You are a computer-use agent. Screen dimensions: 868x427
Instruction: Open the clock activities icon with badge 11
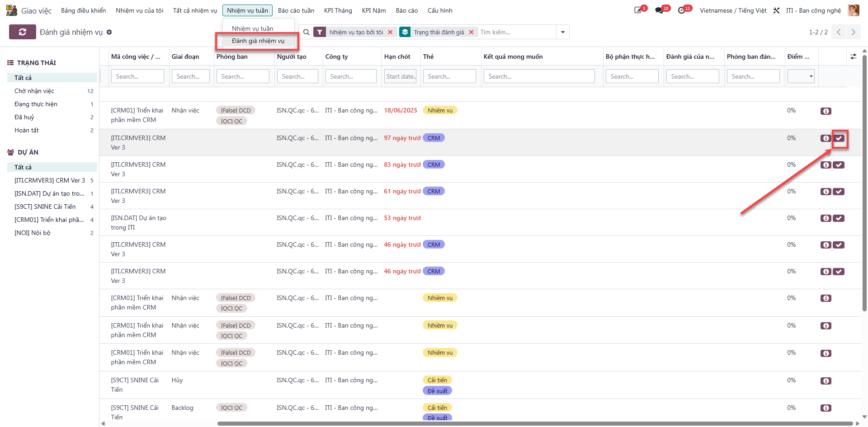(682, 10)
